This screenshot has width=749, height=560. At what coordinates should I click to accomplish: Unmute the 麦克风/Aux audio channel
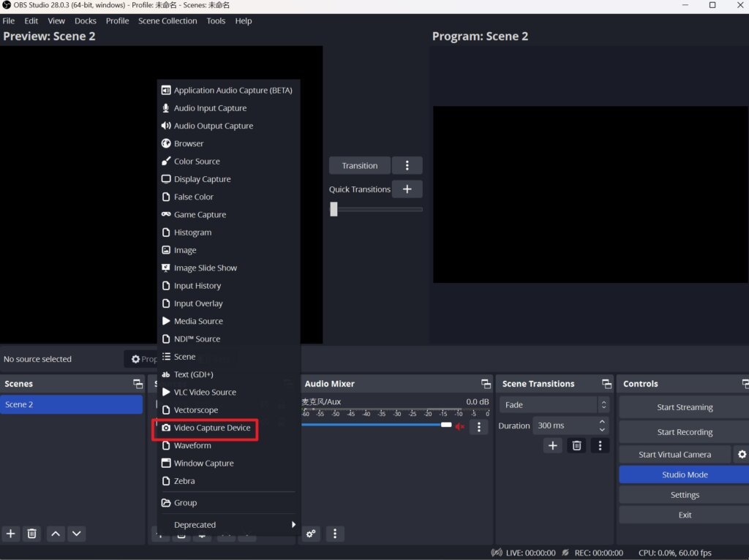pyautogui.click(x=460, y=426)
